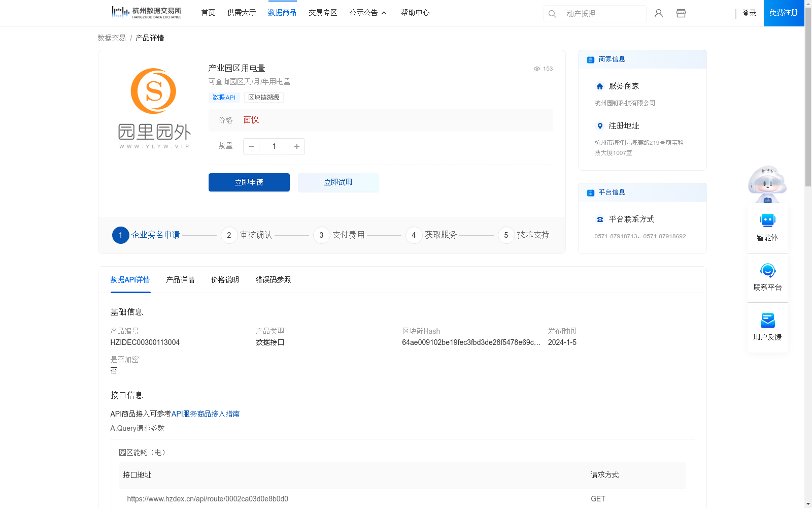
Task: Click the 注册地址 location pin icon
Action: pyautogui.click(x=600, y=126)
